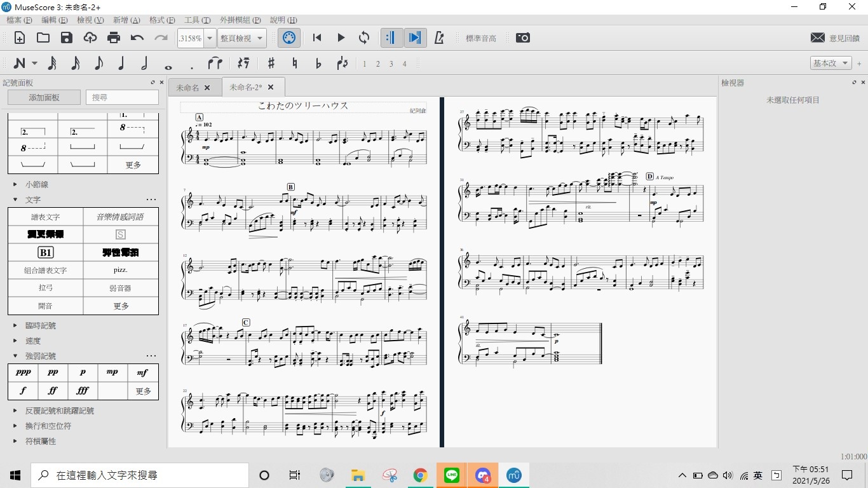Toggle MIDI input button

click(x=289, y=37)
